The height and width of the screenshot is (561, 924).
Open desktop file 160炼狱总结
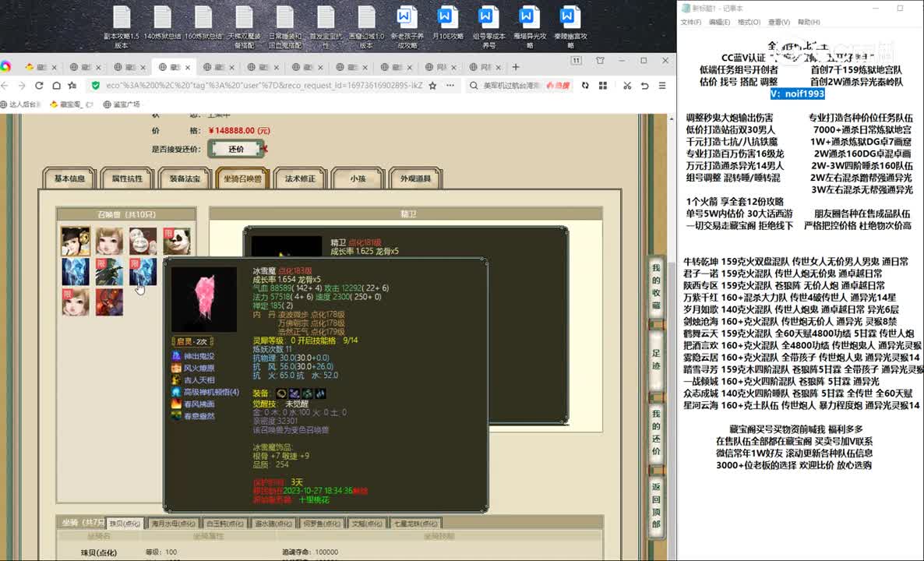[203, 23]
